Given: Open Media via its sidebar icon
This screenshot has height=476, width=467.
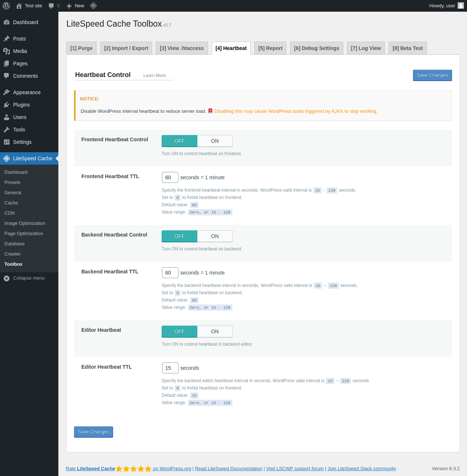Looking at the screenshot, I should tap(7, 51).
